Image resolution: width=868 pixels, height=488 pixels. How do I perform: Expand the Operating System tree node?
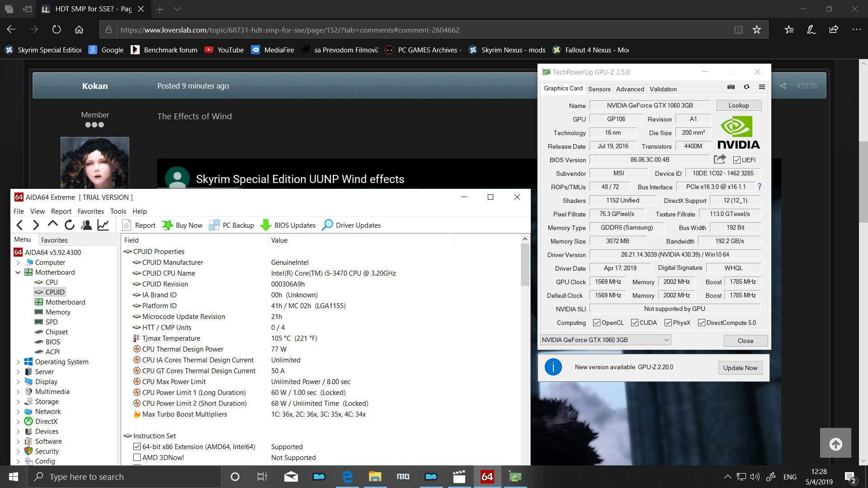pos(18,362)
